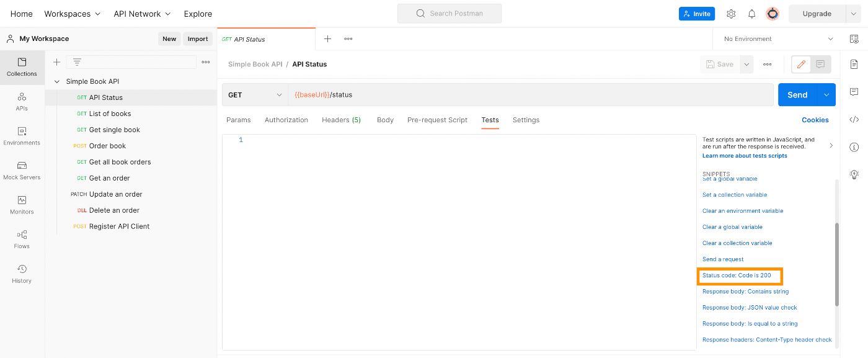Click the New button

pos(169,38)
